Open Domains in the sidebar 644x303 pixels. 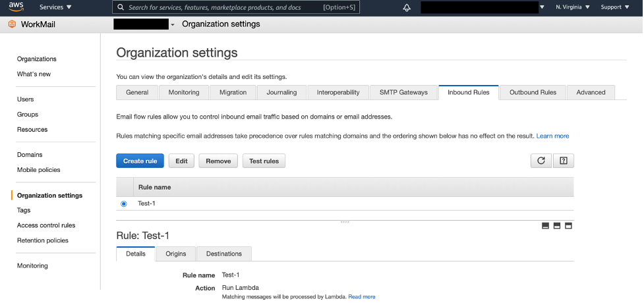click(30, 155)
